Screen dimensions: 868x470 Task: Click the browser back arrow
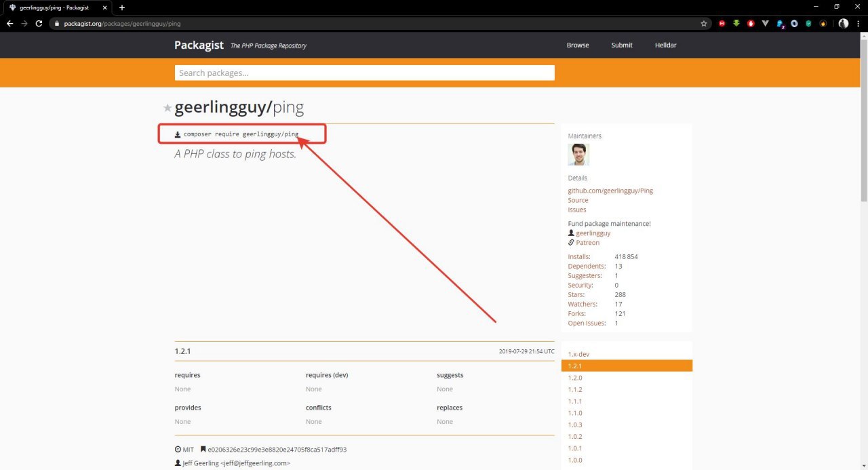coord(9,23)
